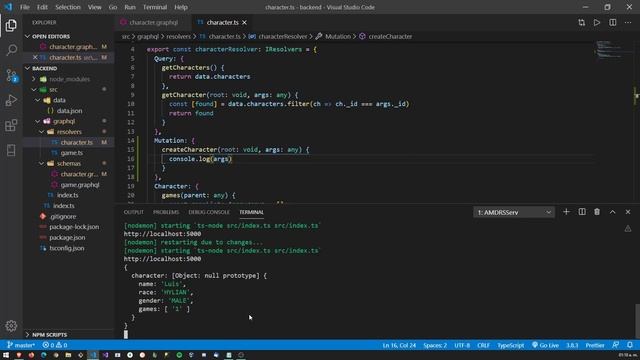Screen dimensions: 640x360
Task: Click the TypeScript version 3.8.3 indicator
Action: [572, 345]
